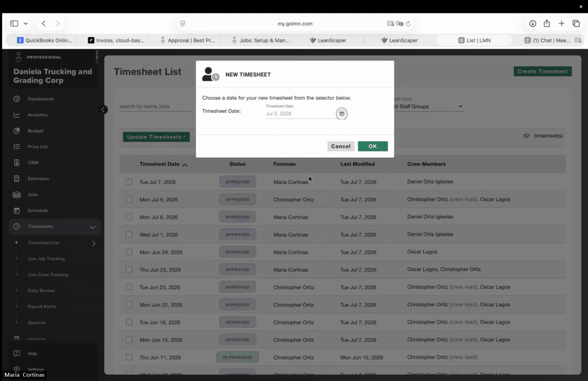This screenshot has height=381, width=588.
Task: Collapse sidebar with the arrow handle
Action: pyautogui.click(x=103, y=109)
